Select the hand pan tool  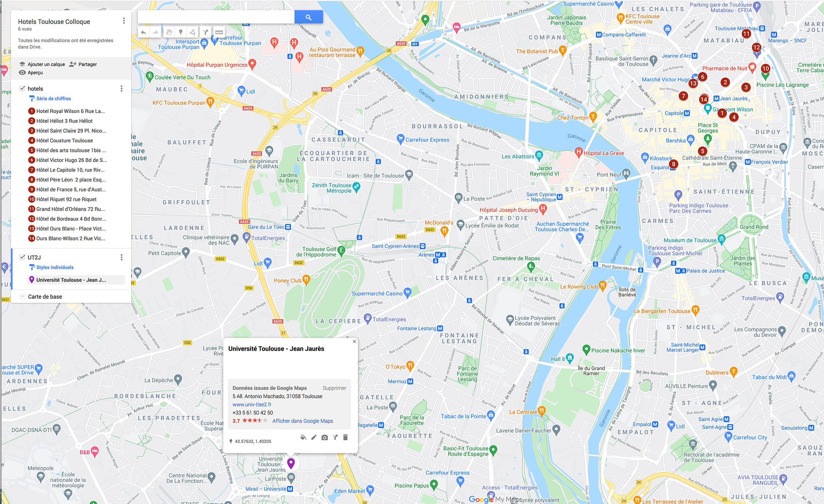(169, 32)
